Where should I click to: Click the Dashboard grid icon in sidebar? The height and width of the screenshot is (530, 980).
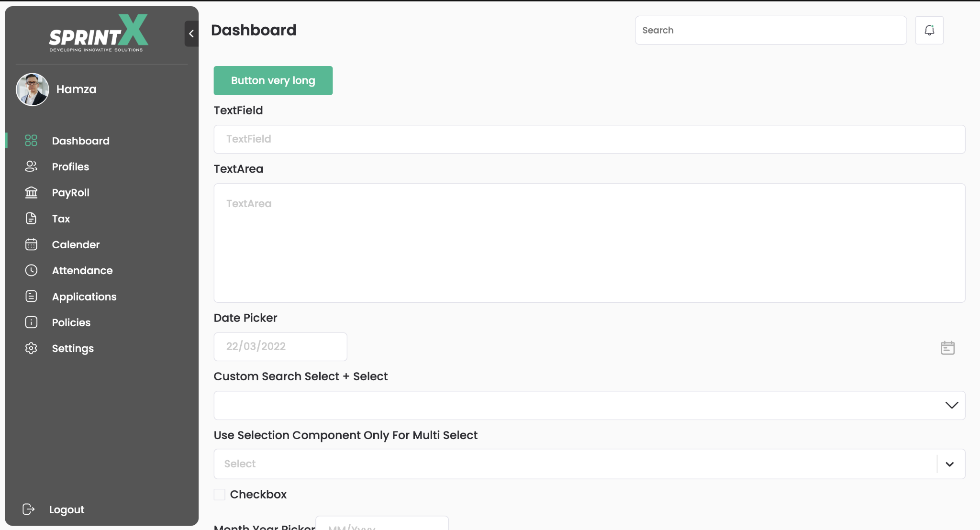[x=31, y=141]
